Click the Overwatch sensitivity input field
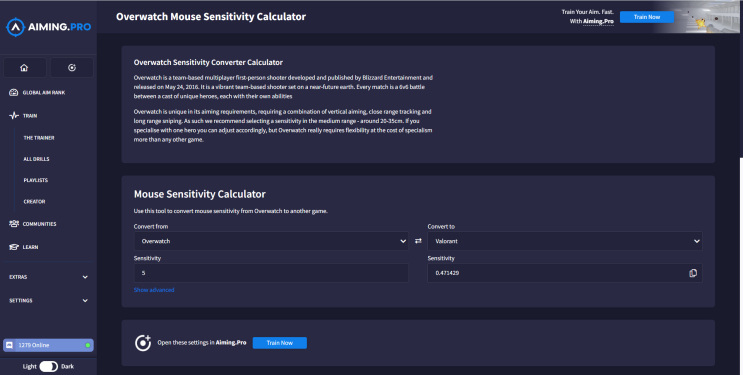 point(271,273)
